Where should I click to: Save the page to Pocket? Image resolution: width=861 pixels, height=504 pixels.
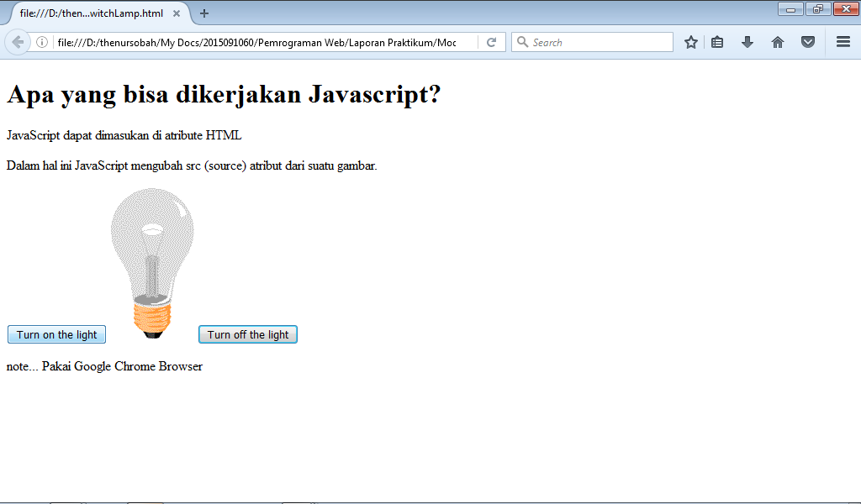[x=806, y=41]
